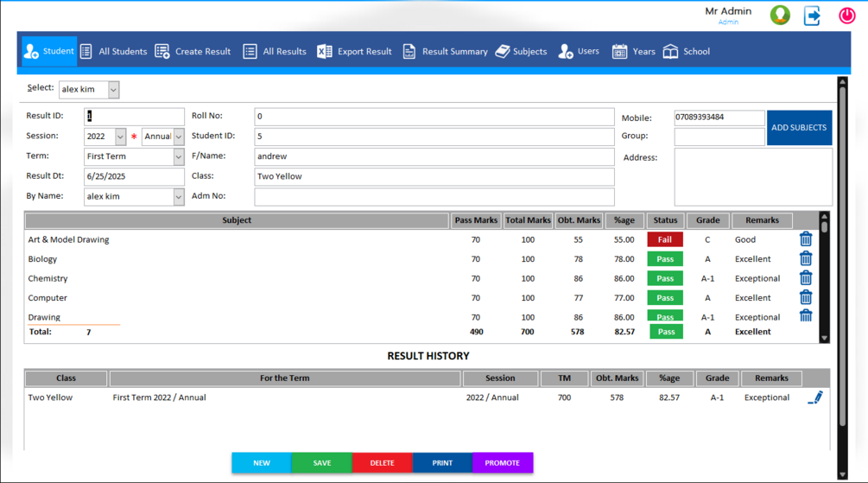The image size is (868, 483).
Task: Click the PRINT button
Action: [x=442, y=462]
